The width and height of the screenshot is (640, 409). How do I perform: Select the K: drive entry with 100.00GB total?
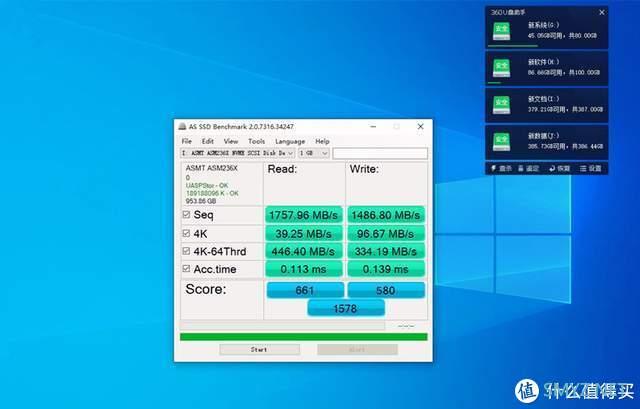point(547,68)
